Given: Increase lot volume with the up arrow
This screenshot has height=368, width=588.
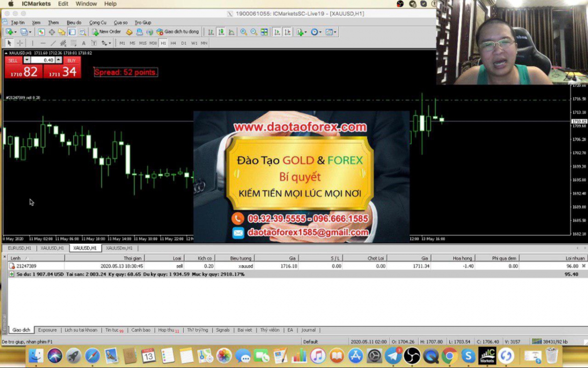Looking at the screenshot, I should click(59, 60).
